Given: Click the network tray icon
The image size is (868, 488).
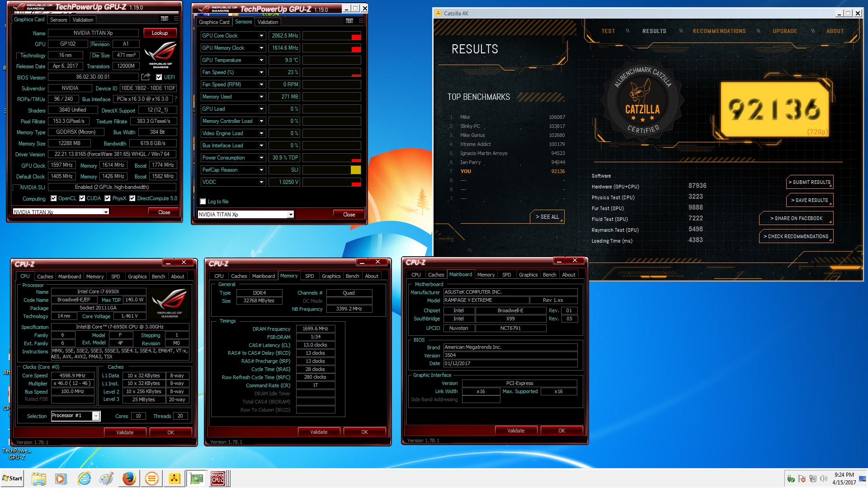Looking at the screenshot, I should coord(813,479).
